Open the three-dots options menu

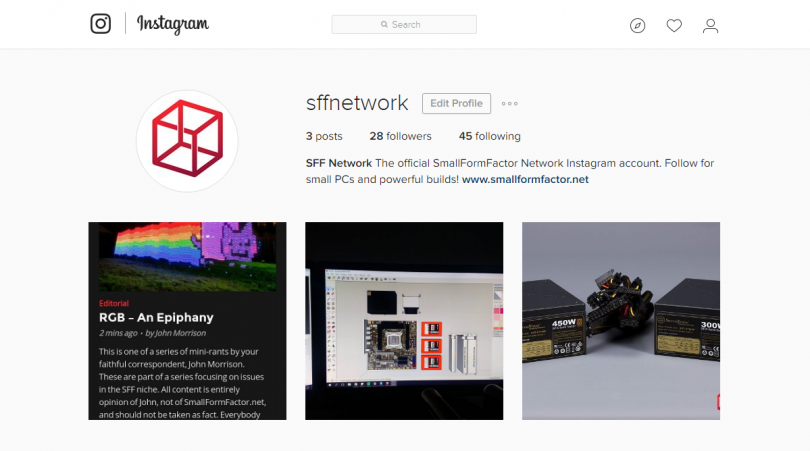coord(509,103)
